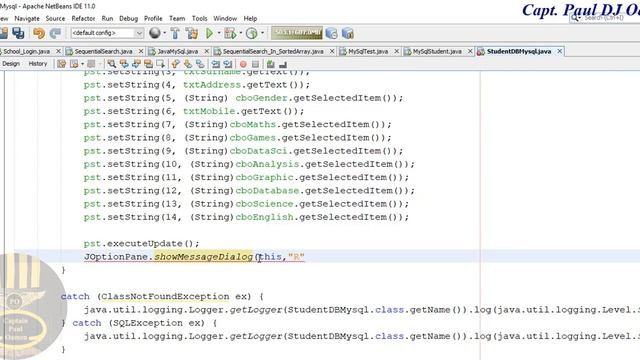Click the cube-with-pause icon in the toolbar

point(348,33)
